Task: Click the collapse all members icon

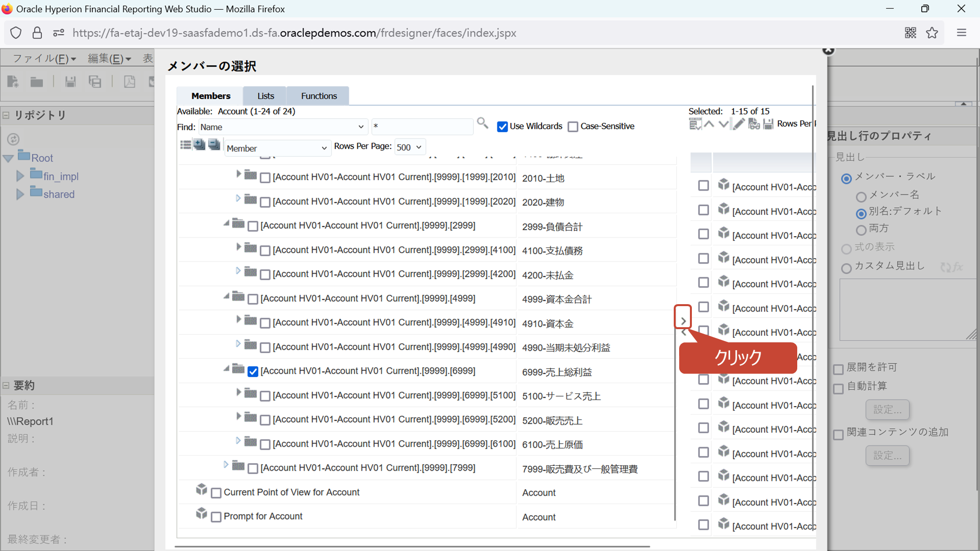Action: click(x=214, y=144)
